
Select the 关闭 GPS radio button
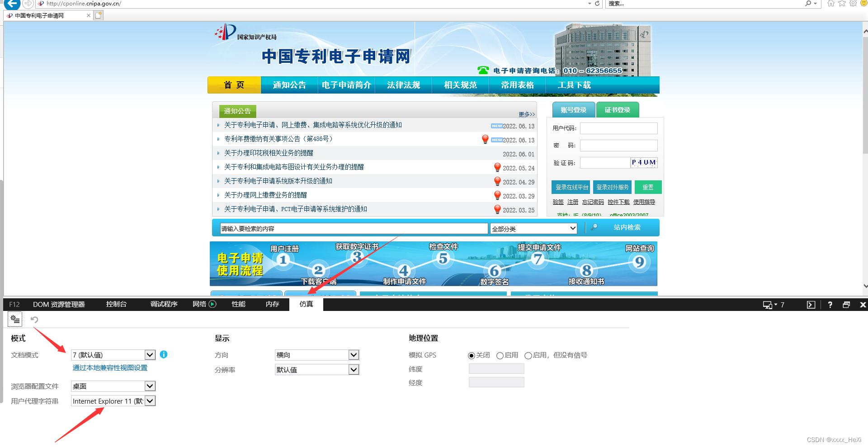[x=472, y=356]
